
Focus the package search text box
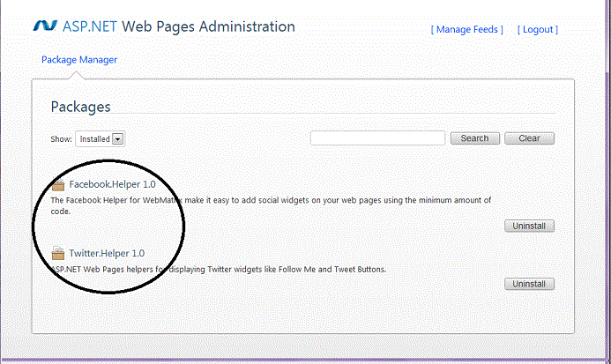point(377,138)
